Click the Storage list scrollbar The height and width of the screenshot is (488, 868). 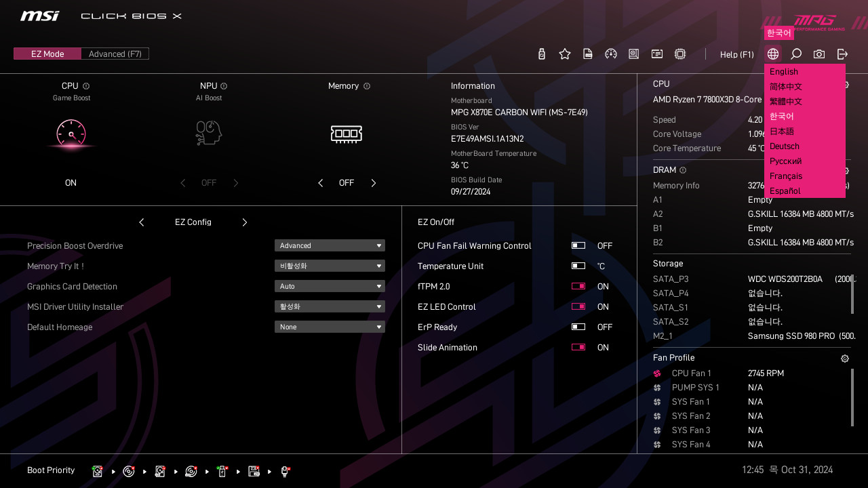852,294
